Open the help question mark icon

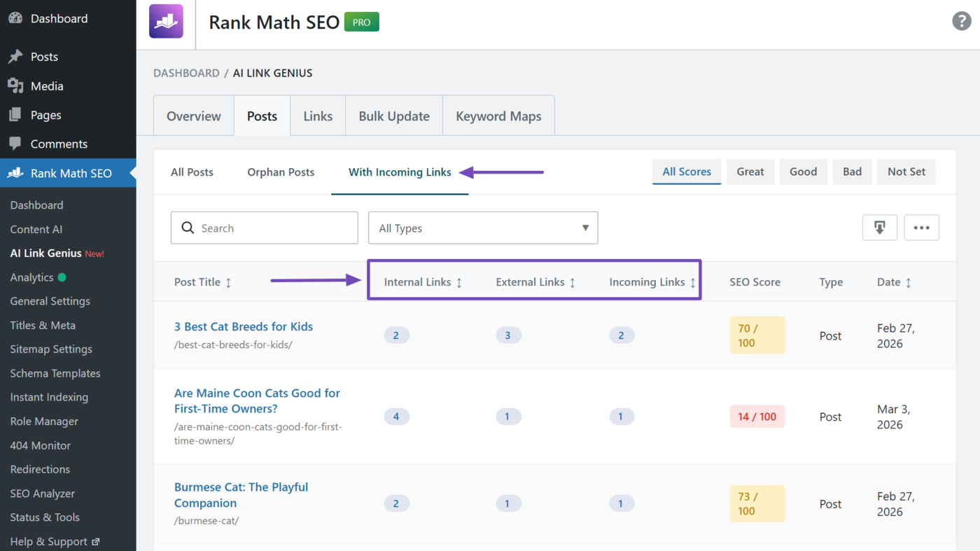pyautogui.click(x=962, y=21)
